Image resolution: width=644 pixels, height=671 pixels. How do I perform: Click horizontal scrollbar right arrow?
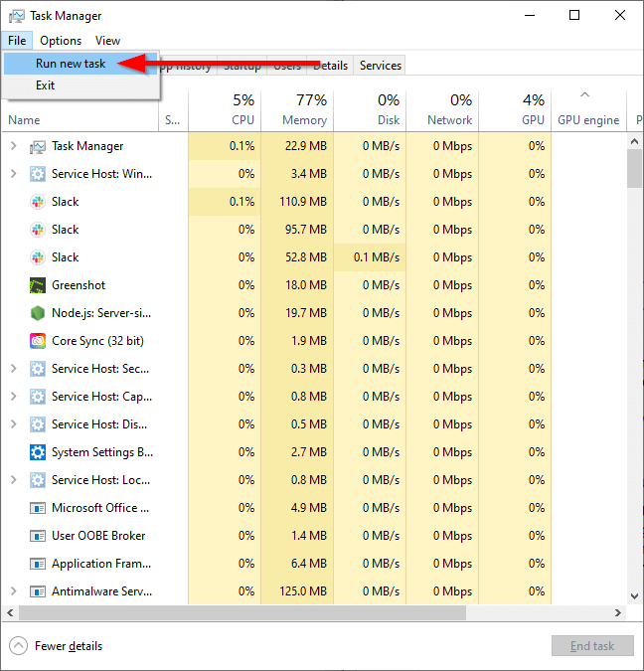(x=618, y=612)
